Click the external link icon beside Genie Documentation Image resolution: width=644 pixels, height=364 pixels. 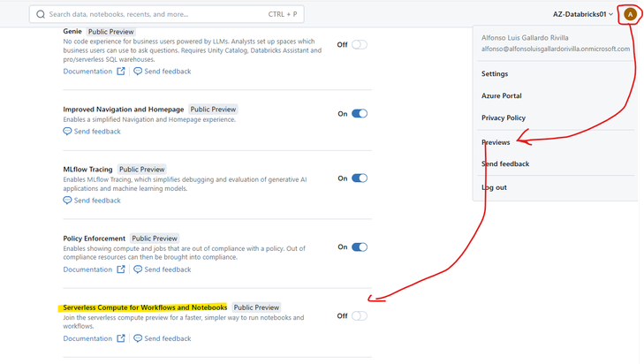click(120, 71)
